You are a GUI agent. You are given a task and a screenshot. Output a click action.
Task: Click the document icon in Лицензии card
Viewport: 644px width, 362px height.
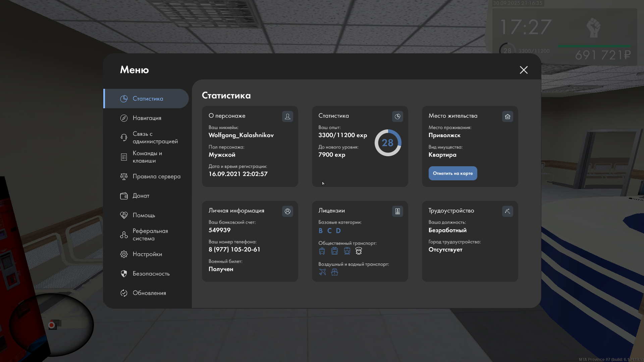(397, 211)
